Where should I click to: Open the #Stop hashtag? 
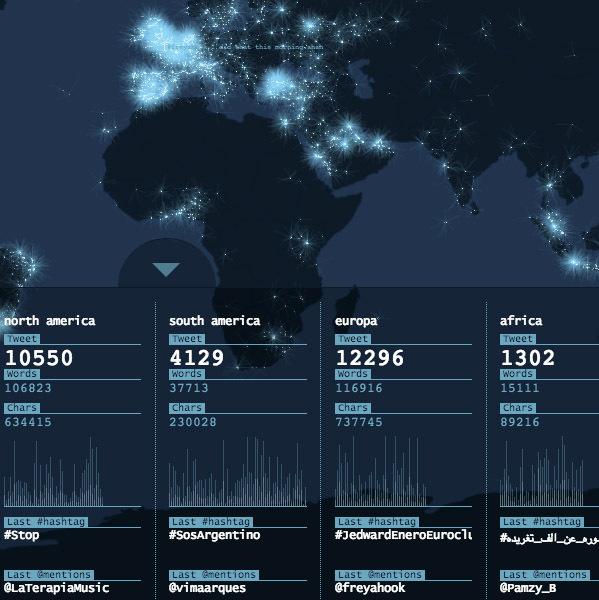click(x=21, y=535)
